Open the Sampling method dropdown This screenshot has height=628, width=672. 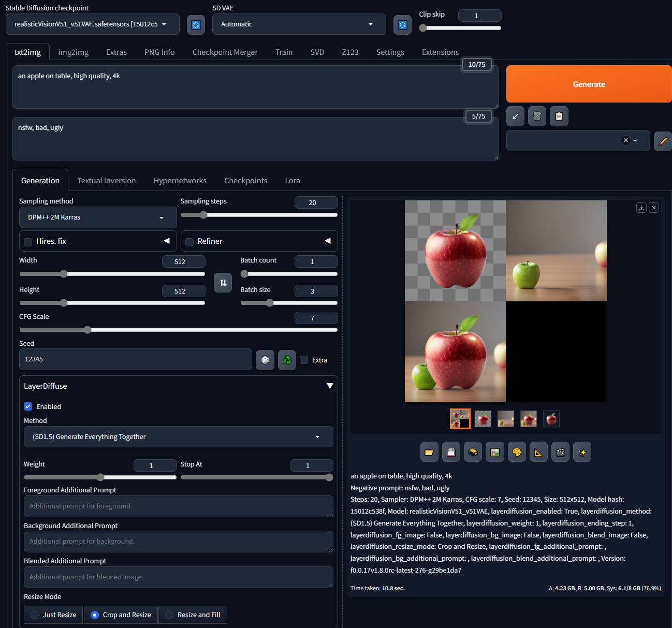(x=98, y=217)
